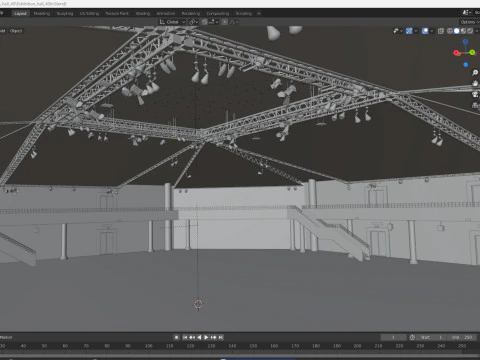
Task: Click the pan view hand icon
Action: pyautogui.click(x=475, y=83)
